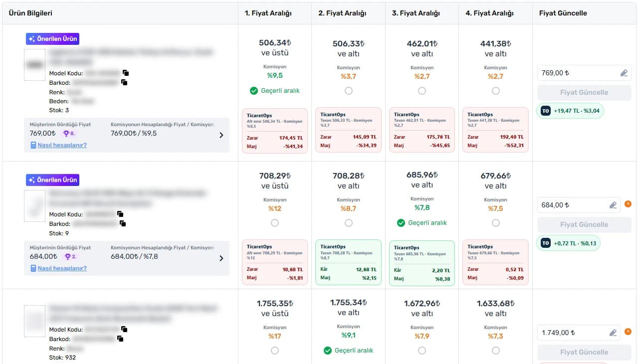Image resolution: width=638 pixels, height=364 pixels.
Task: Select the 1.672,96₺ ve altı range radio
Action: [422, 351]
